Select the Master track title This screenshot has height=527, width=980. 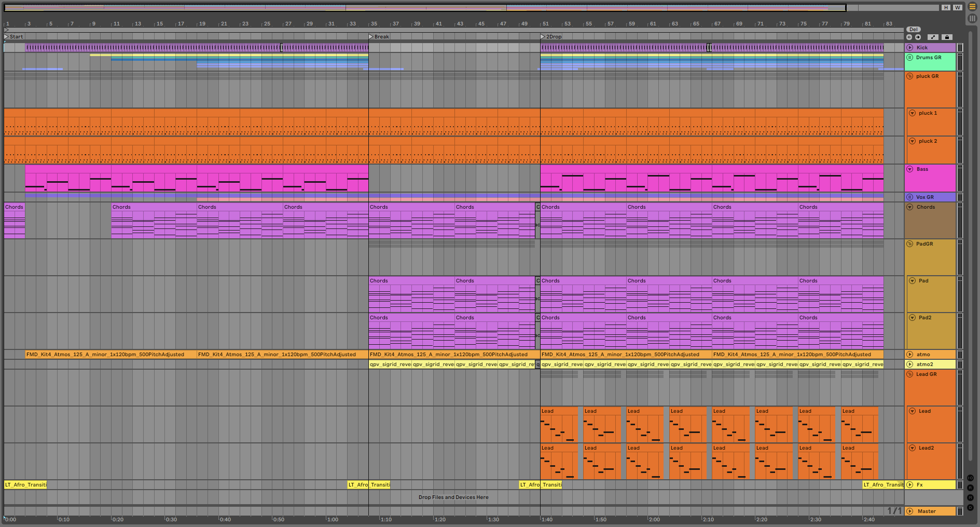coord(927,511)
